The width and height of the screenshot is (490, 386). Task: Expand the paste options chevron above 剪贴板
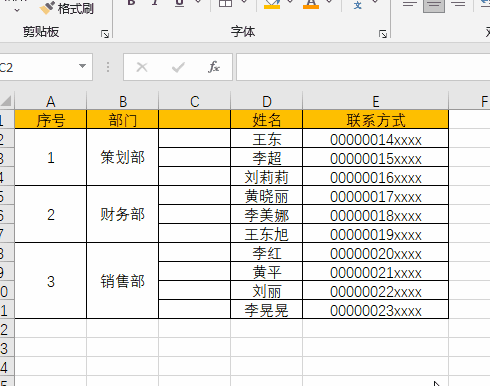coord(17,10)
